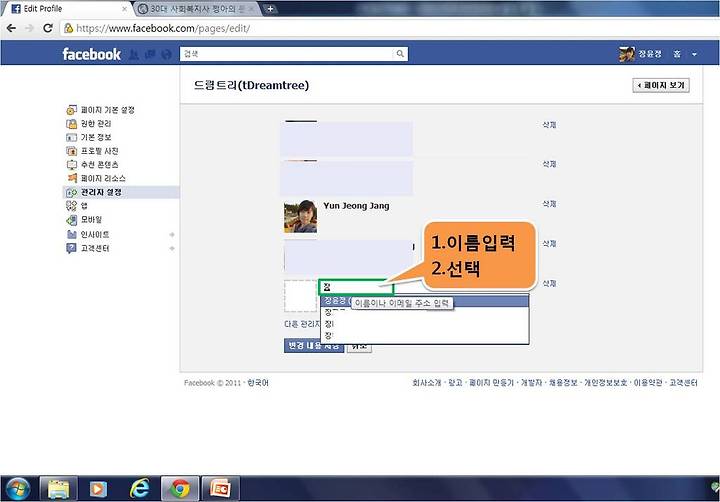The width and height of the screenshot is (720, 502).
Task: Go to 프로필 사진 section
Action: 92,151
